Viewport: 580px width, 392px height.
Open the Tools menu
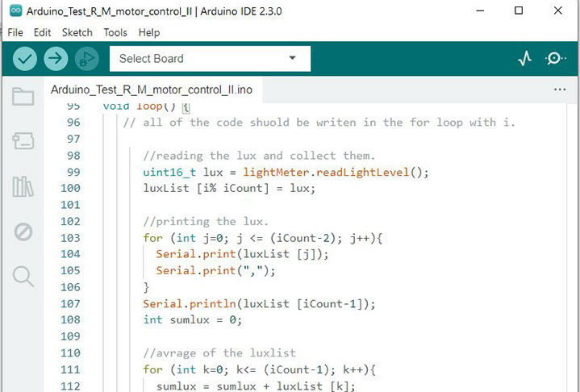coord(115,32)
